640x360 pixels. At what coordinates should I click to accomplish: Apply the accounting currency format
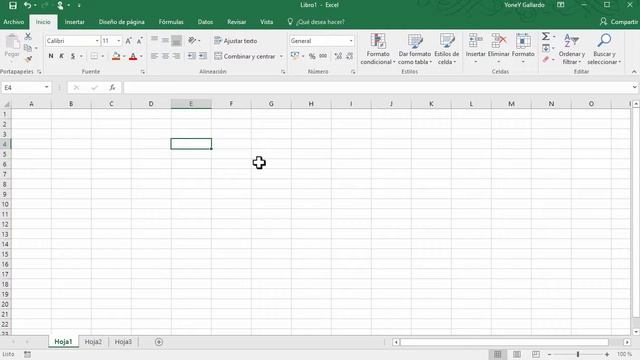click(295, 56)
